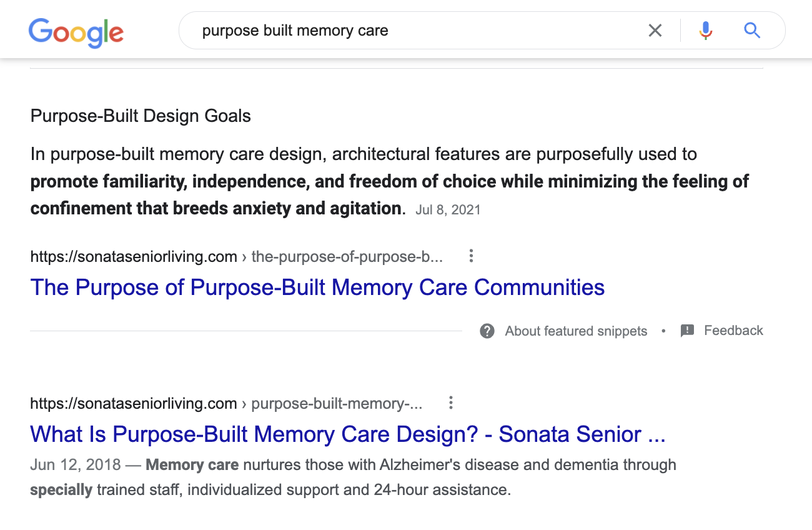Click the Google logo to go home
812x530 pixels.
click(x=76, y=32)
